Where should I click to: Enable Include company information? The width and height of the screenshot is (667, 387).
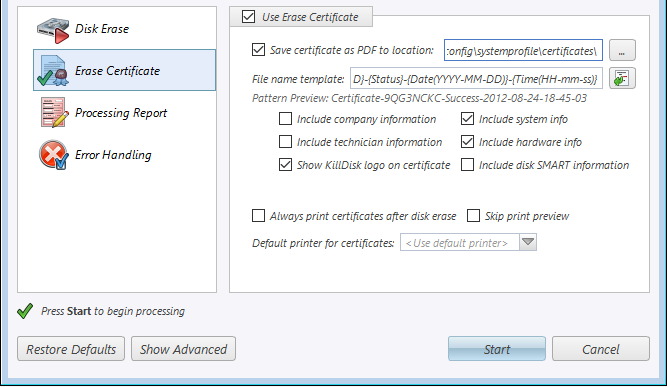285,119
